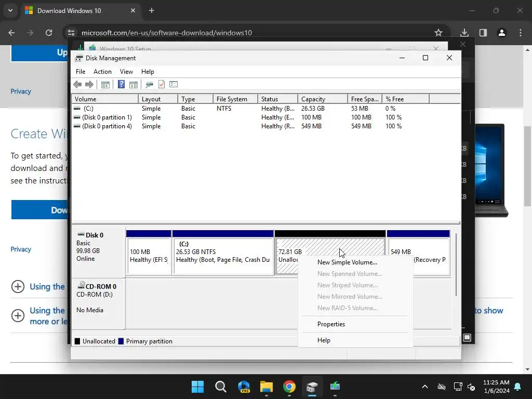Toggle the Show/Hide Console Tree toolbar icon
The image size is (532, 399).
(x=105, y=85)
